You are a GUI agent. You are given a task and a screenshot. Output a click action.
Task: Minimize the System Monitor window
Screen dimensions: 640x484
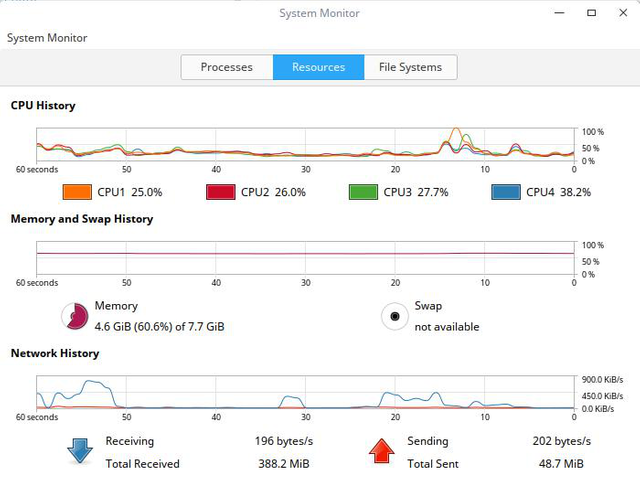click(x=559, y=13)
